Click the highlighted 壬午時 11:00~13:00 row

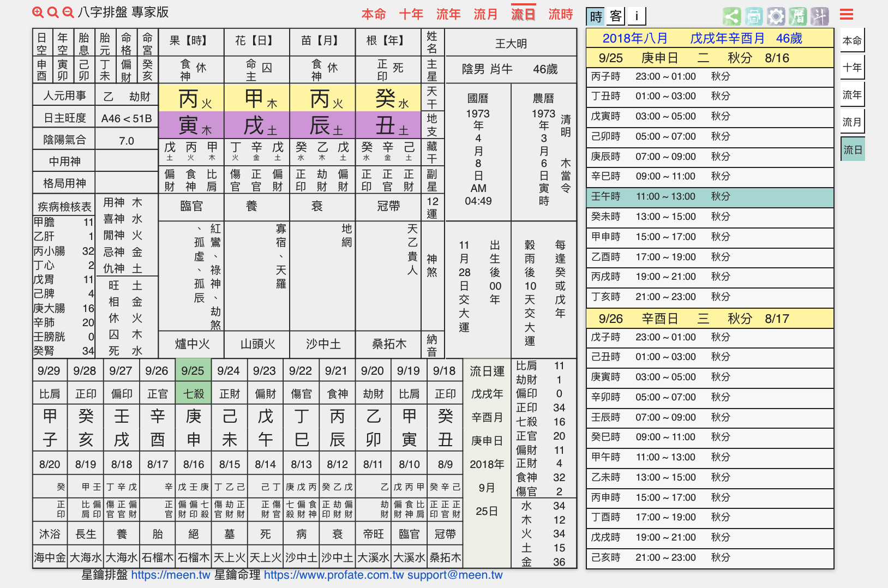pos(710,196)
